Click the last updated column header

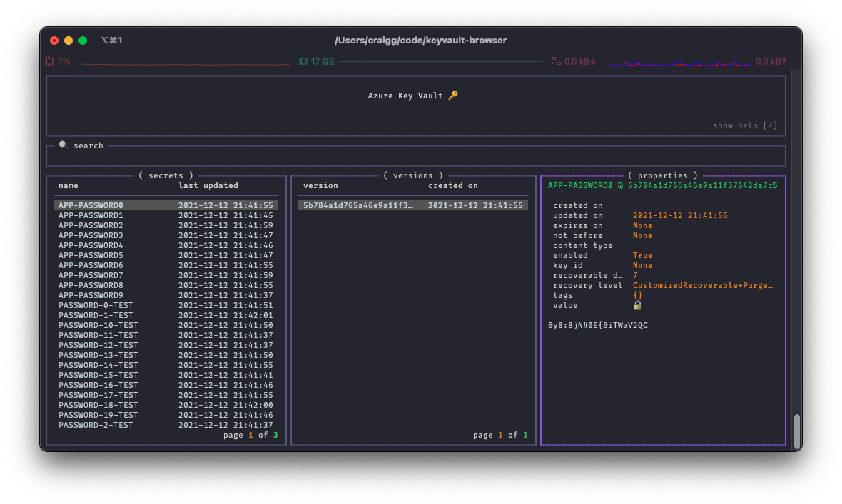[208, 185]
